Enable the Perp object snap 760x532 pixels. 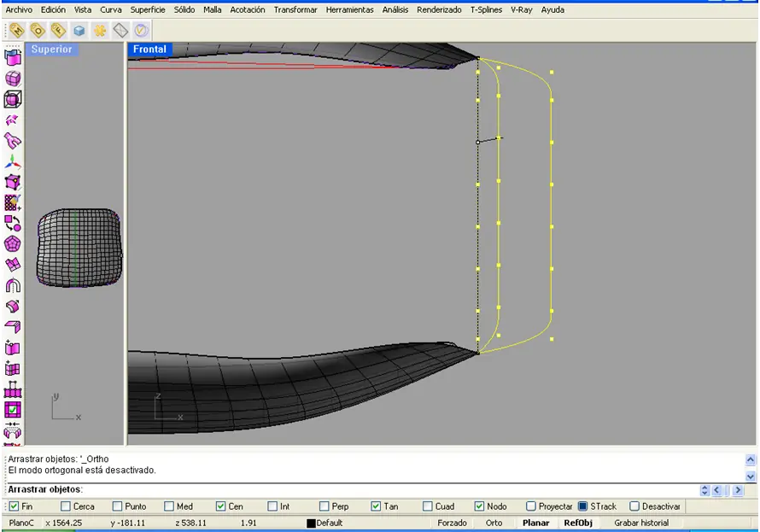point(324,506)
